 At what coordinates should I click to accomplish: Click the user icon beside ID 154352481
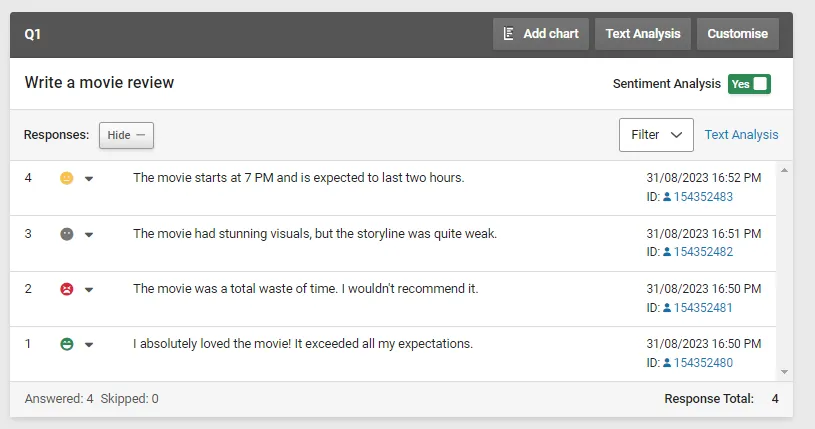[x=667, y=308]
